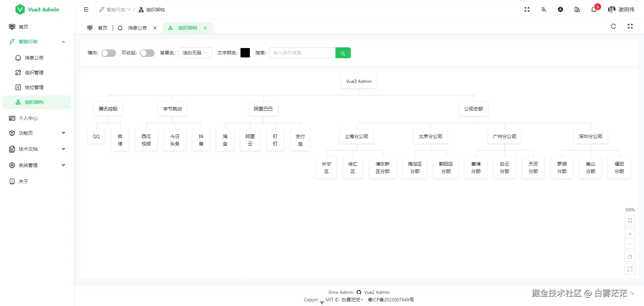Viewport: 644px width, 306px height.
Task: Click the 白雾茫茫丶 footer link
Action: [x=352, y=300]
